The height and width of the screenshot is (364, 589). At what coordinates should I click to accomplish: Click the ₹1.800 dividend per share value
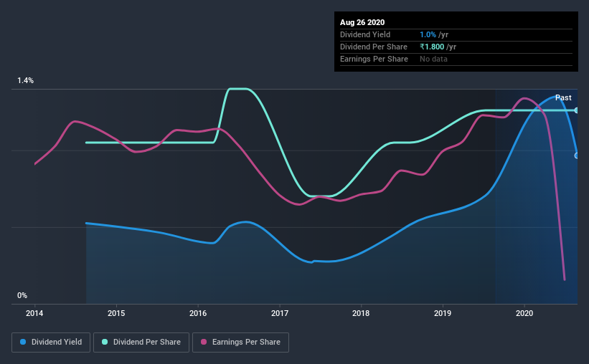(432, 47)
